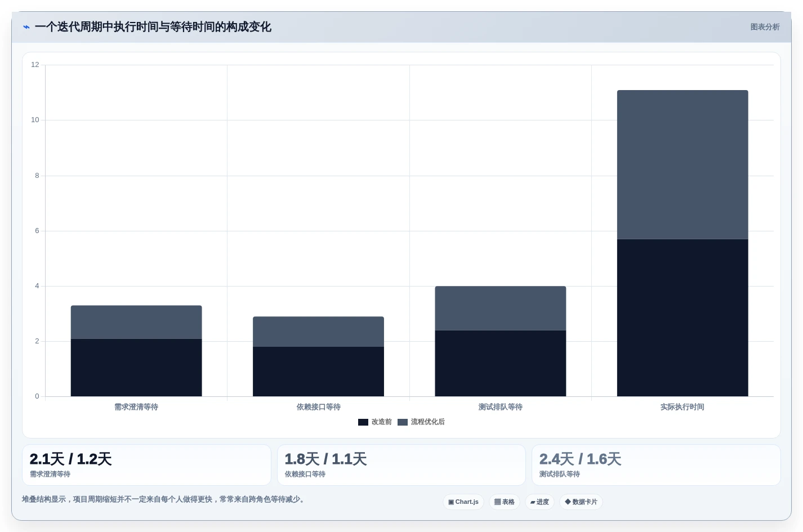Click the 测试排队等待 bar's dark lower segment
Image resolution: width=803 pixels, height=532 pixels.
tap(501, 363)
